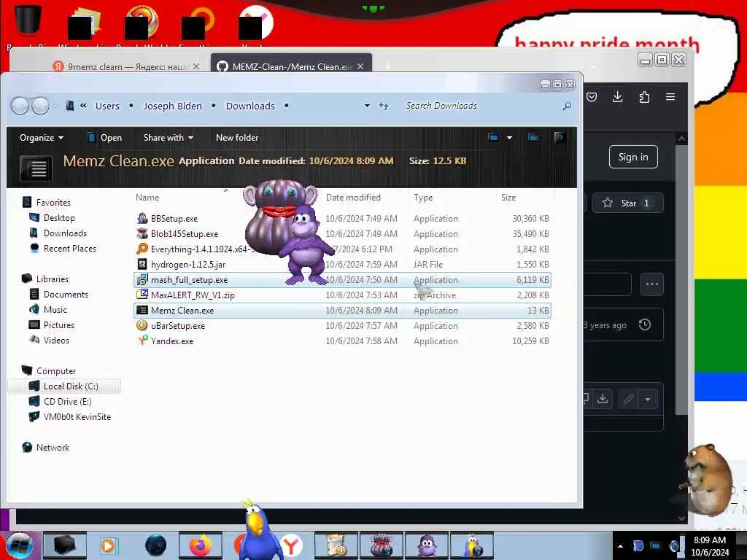Expand the view options dropdown arrow

(509, 138)
